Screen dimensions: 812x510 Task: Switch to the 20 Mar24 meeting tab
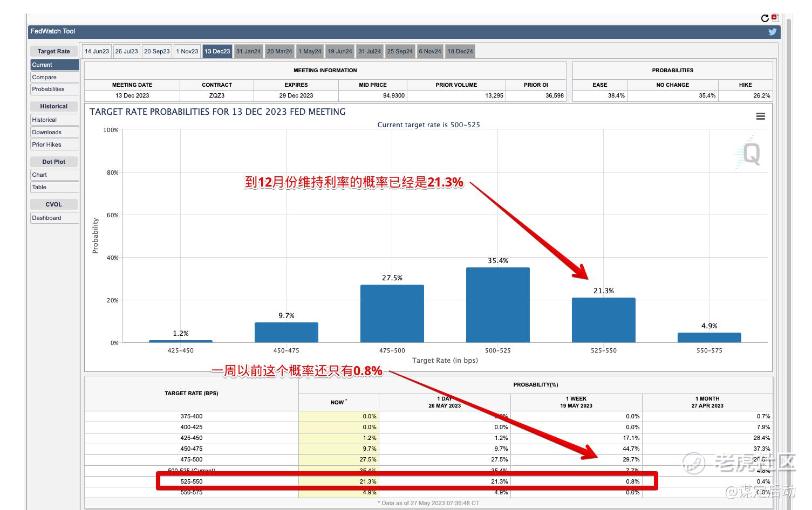[x=279, y=51]
